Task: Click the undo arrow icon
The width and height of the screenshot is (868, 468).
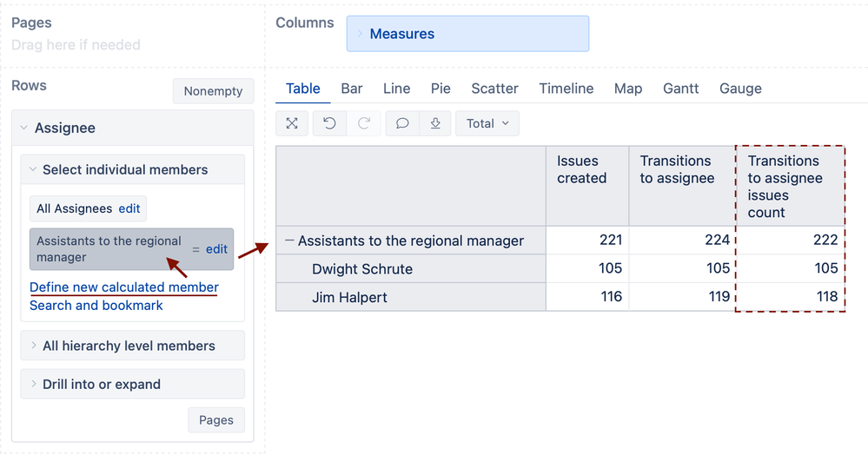Action: (329, 123)
